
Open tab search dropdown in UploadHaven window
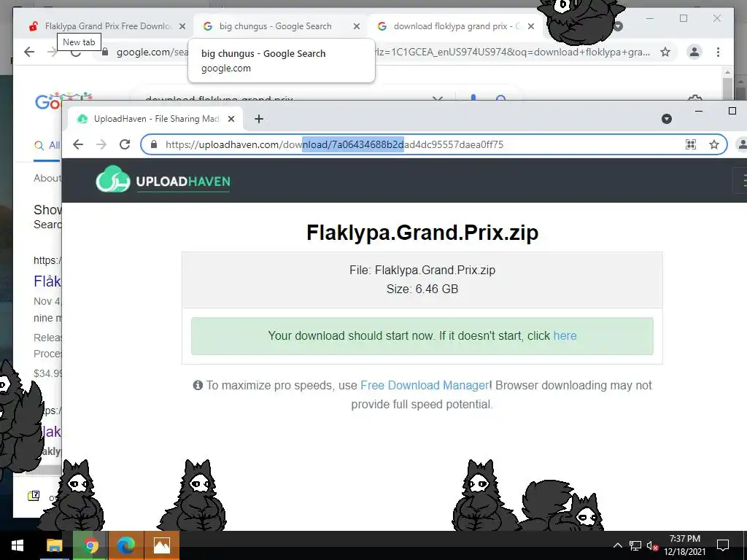tap(667, 119)
